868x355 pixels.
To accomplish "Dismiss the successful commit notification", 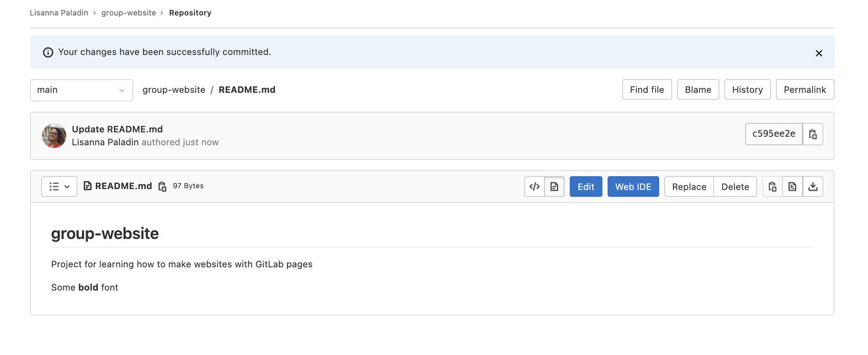I will tap(819, 53).
